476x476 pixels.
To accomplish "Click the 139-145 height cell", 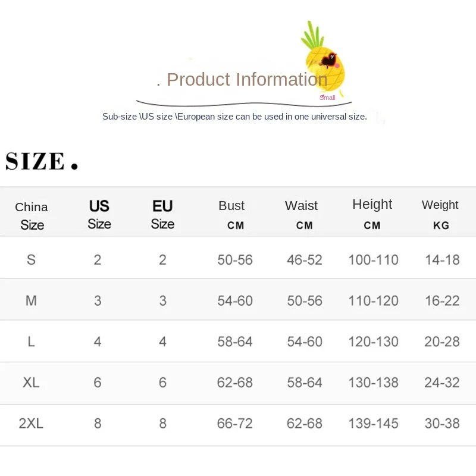I will pyautogui.click(x=373, y=424).
